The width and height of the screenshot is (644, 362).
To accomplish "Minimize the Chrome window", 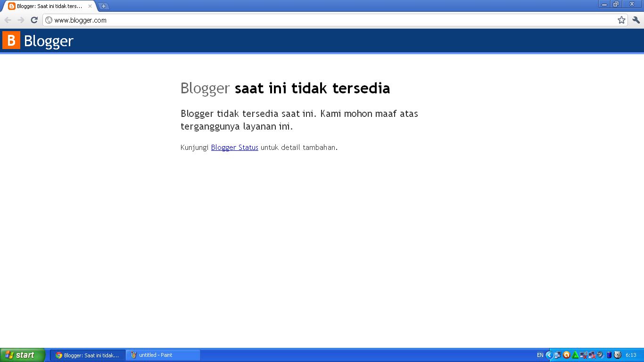I will [604, 4].
